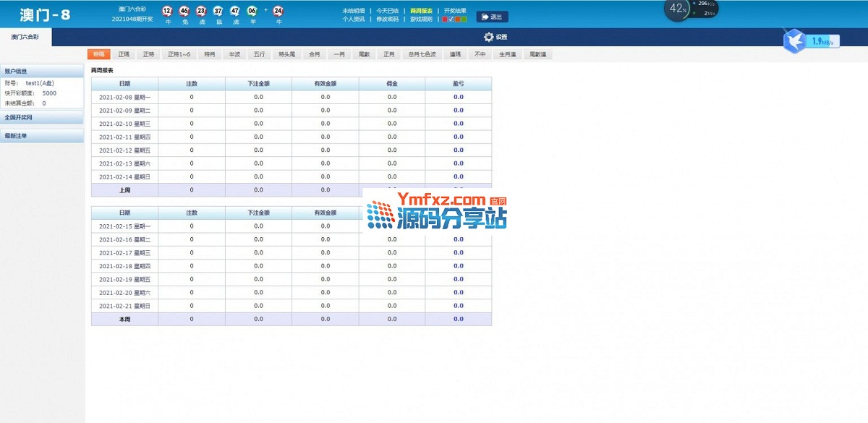Click the special number ball 24
This screenshot has height=423, width=868.
coord(278,11)
